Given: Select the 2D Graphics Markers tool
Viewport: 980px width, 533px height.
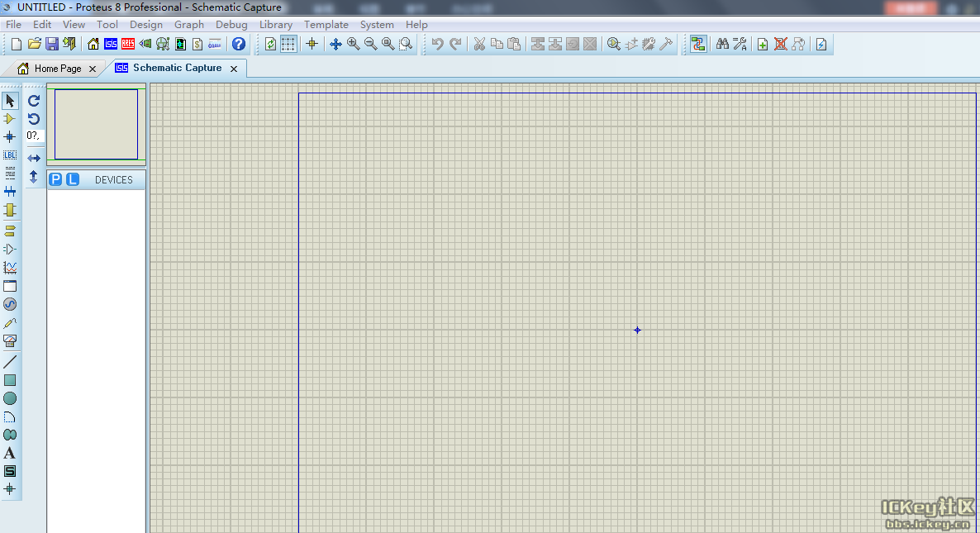Looking at the screenshot, I should pos(10,489).
